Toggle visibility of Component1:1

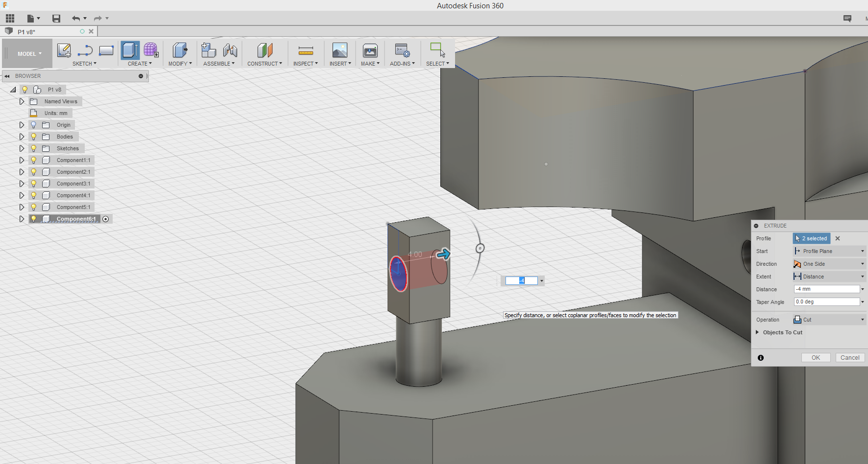34,160
